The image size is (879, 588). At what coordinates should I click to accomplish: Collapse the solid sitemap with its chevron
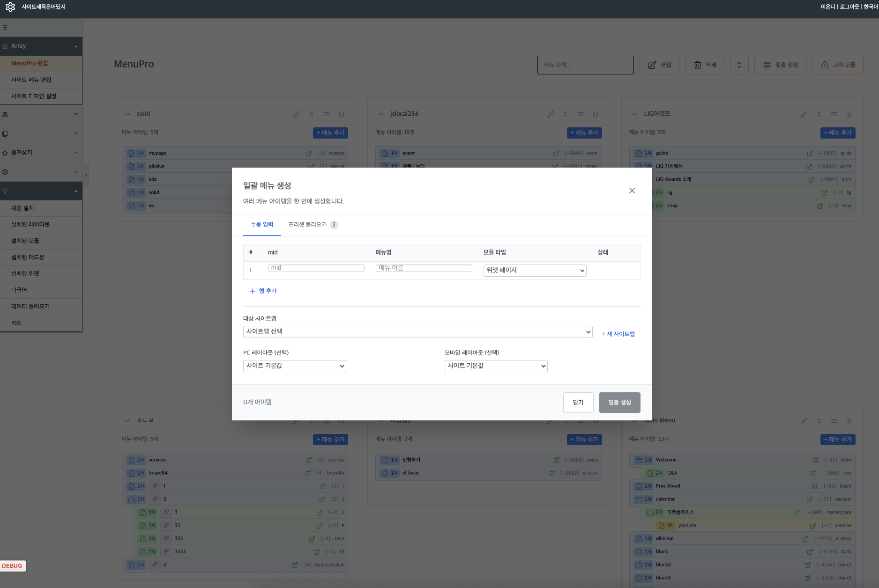click(127, 114)
